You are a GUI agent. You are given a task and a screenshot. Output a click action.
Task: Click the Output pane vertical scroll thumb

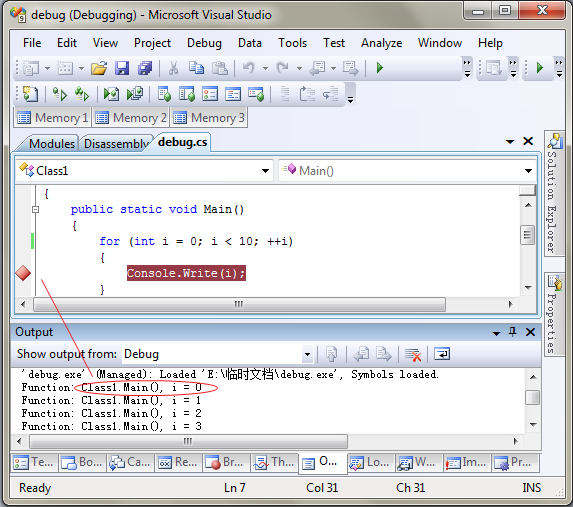[532, 397]
